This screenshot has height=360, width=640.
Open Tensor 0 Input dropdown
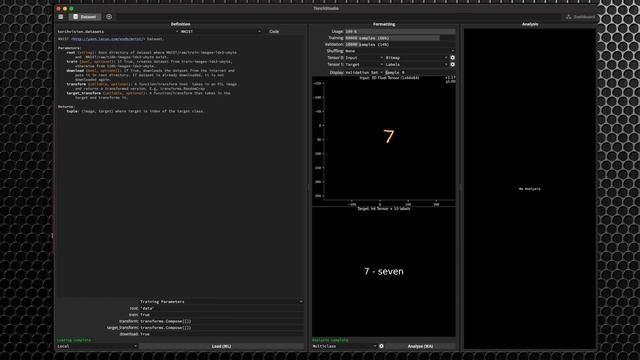pos(364,58)
